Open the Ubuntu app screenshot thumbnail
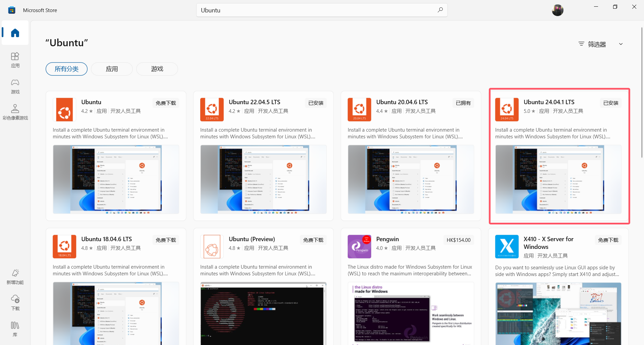Viewport: 644px width, 345px height. (x=116, y=179)
